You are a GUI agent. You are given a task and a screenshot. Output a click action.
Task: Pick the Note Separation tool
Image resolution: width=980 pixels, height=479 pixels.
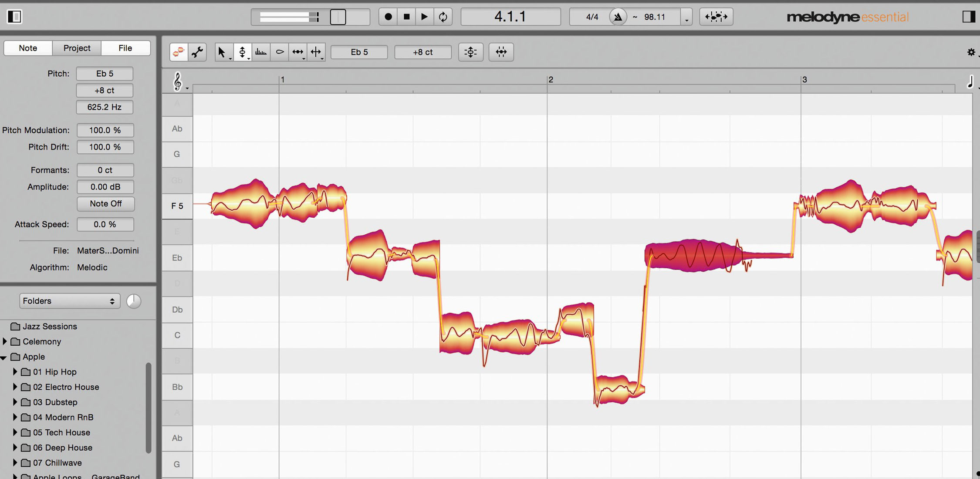pyautogui.click(x=316, y=52)
